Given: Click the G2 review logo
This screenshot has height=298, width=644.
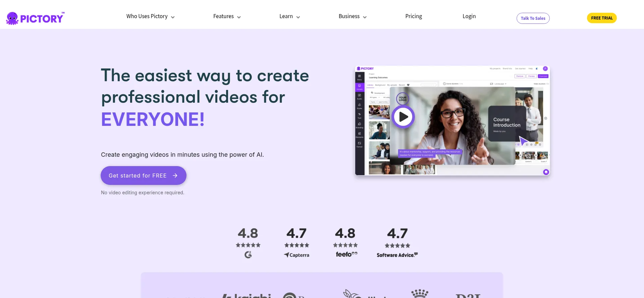Looking at the screenshot, I should (x=248, y=255).
